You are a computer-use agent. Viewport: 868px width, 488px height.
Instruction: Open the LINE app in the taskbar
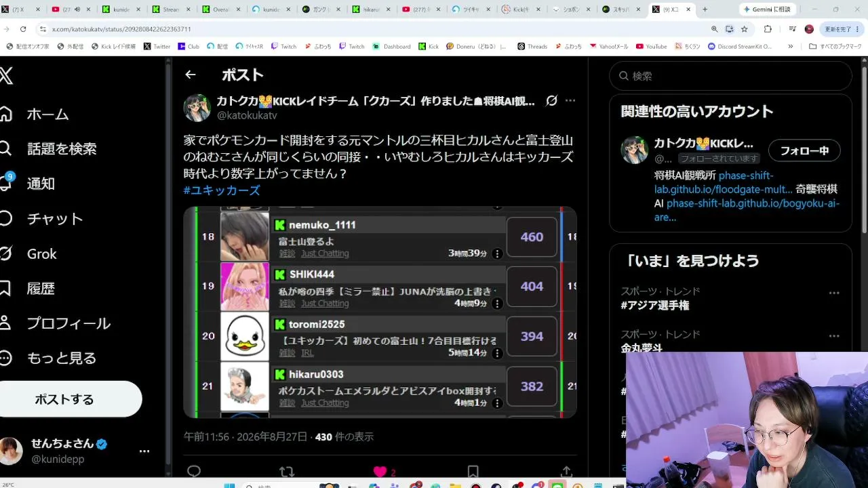pos(557,485)
